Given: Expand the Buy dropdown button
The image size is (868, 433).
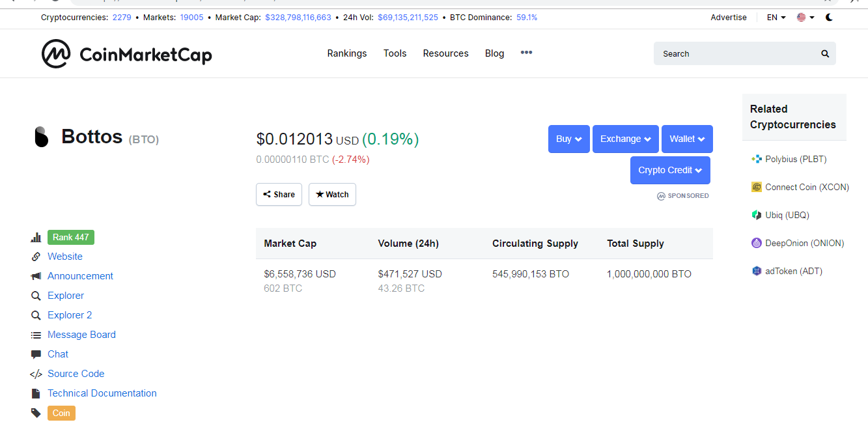Looking at the screenshot, I should [569, 139].
